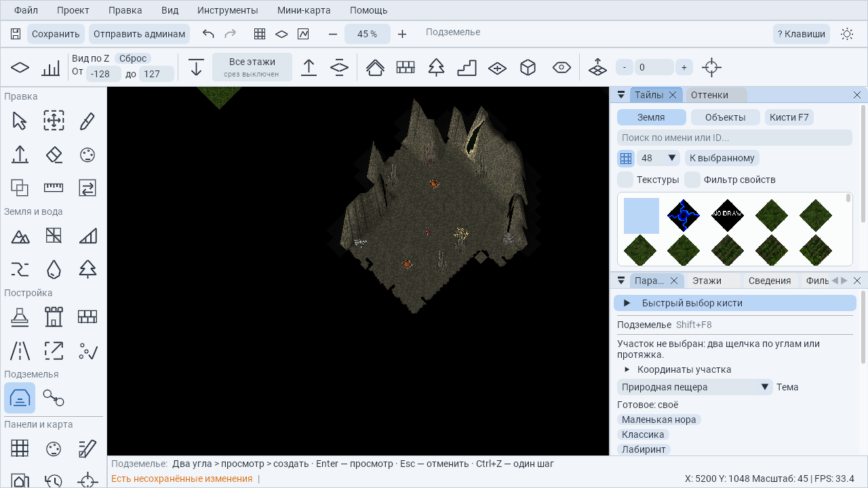Image resolution: width=868 pixels, height=488 pixels.
Task: Enable the Текстуры checkbox
Action: click(x=625, y=180)
